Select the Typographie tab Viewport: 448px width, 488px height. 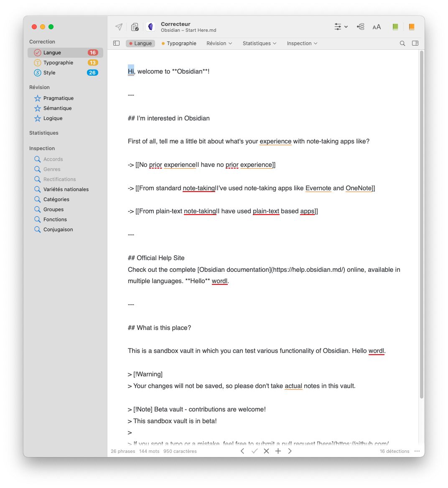[179, 43]
